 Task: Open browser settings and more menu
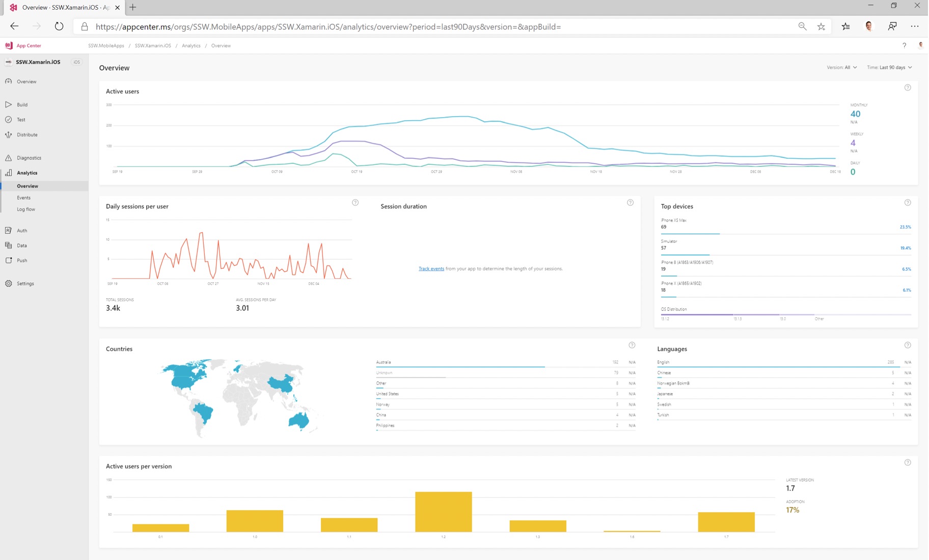point(914,26)
